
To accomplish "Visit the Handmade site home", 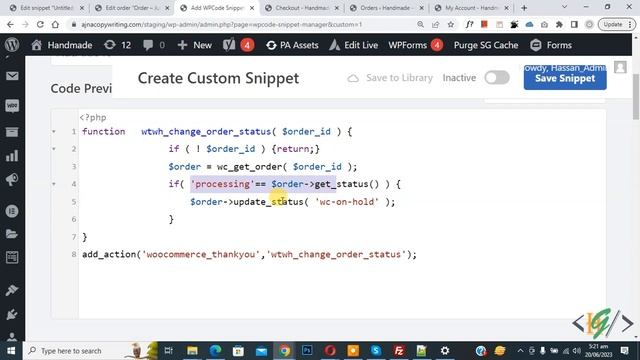I will [62, 45].
